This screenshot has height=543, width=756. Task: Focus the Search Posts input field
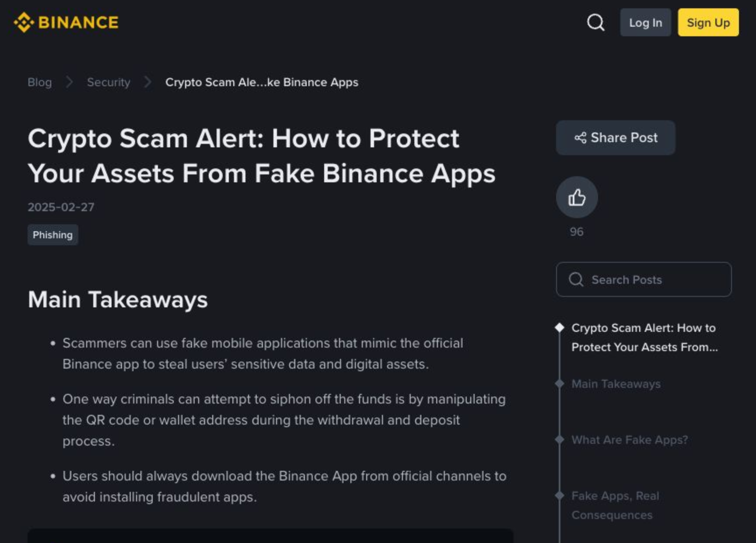644,279
